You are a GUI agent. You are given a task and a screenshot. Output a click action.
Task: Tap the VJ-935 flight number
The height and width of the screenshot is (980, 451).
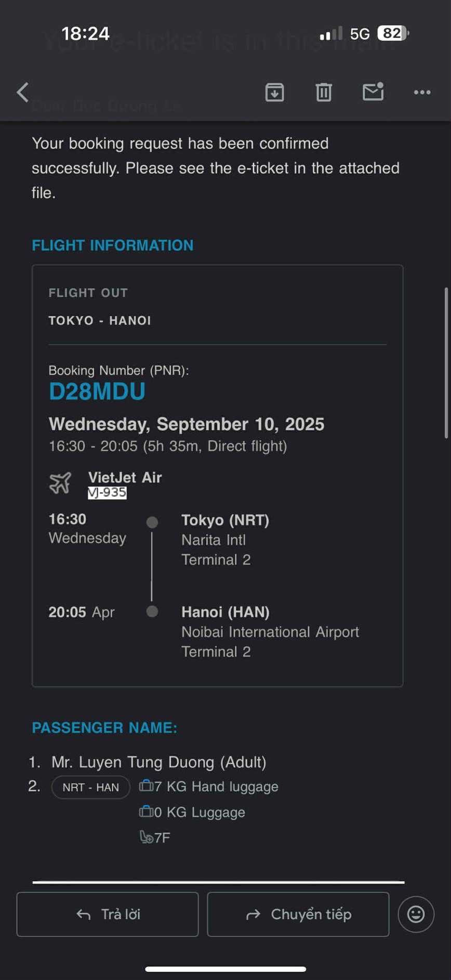(x=107, y=492)
